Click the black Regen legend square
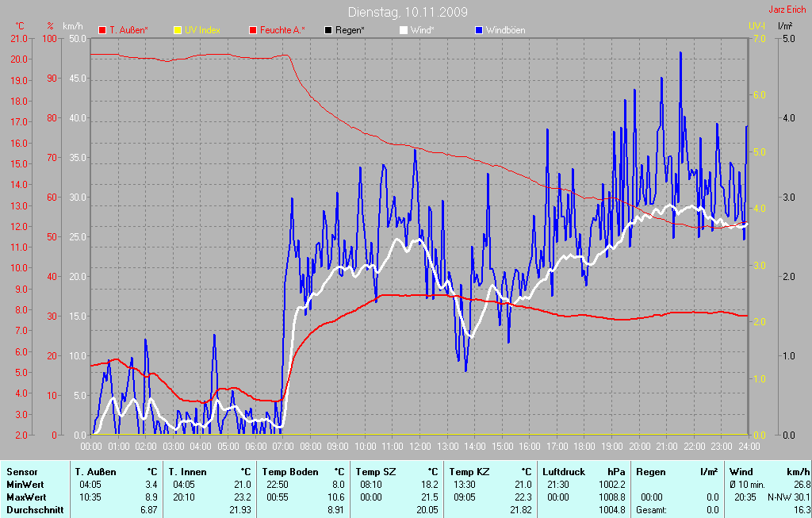 coord(329,30)
